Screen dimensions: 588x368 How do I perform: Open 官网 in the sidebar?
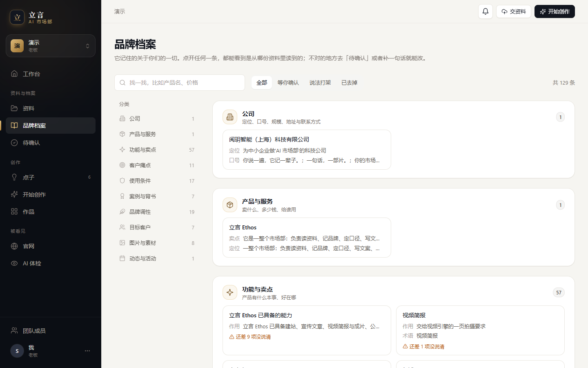coord(51,246)
